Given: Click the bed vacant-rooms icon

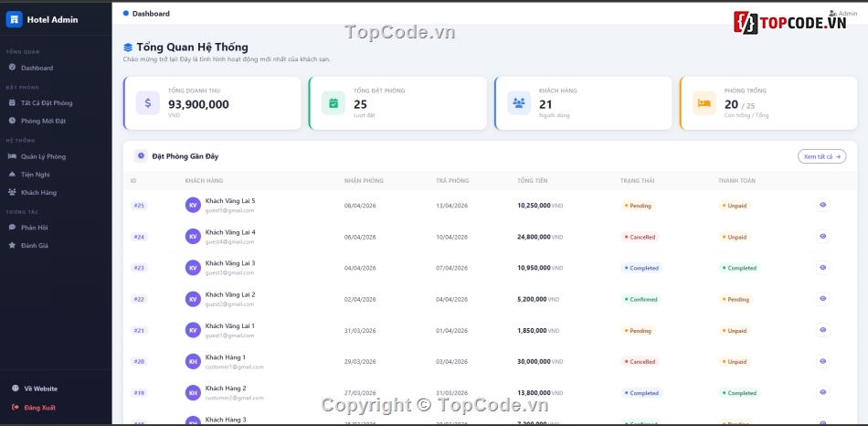Looking at the screenshot, I should pos(704,103).
